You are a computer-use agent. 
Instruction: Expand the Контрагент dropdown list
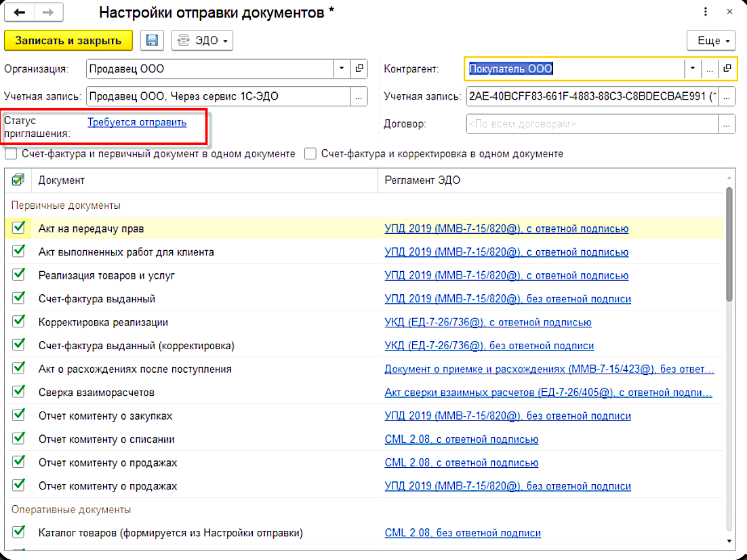click(692, 68)
